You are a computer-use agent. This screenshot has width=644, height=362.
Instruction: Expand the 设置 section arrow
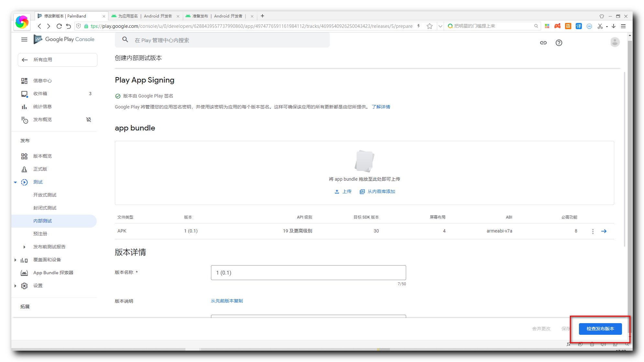coord(15,286)
